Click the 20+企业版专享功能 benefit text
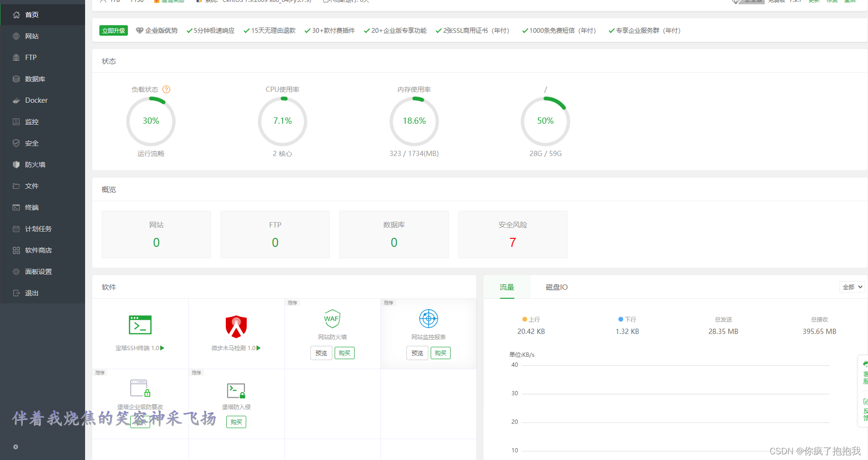Screen dimensions: 868x460 coord(399,30)
